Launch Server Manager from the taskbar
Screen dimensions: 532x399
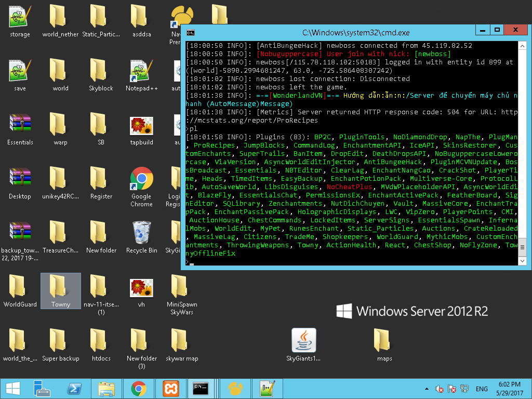[42, 388]
